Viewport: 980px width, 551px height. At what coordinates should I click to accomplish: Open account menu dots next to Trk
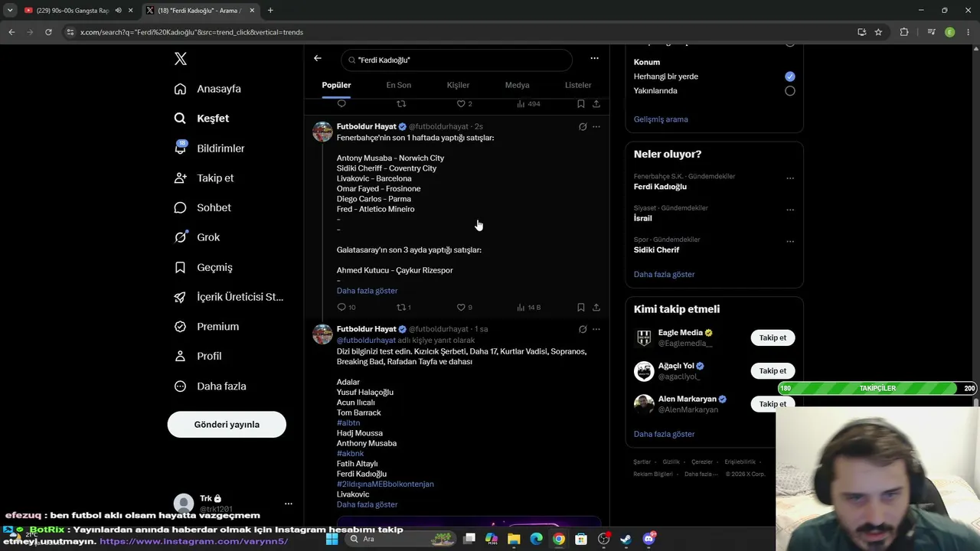click(288, 504)
